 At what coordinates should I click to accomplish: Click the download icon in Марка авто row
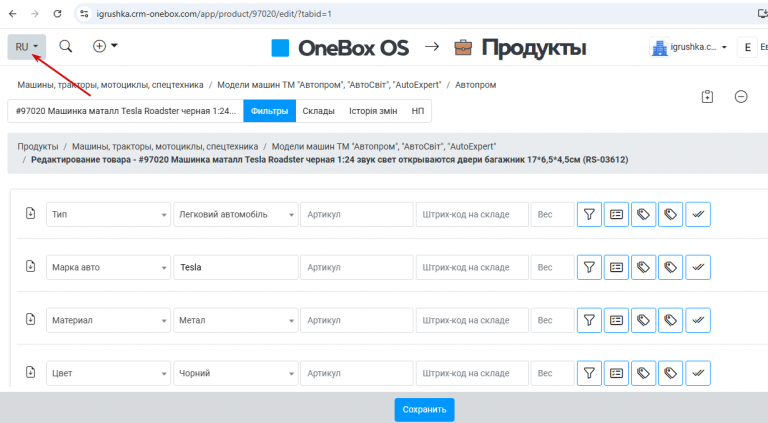(30, 266)
